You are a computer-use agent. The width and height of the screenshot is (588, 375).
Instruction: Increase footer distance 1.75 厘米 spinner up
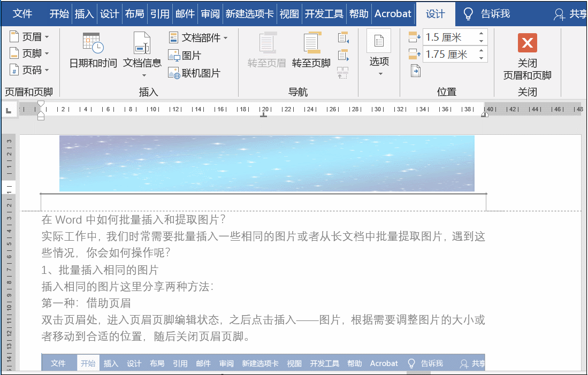pos(481,51)
